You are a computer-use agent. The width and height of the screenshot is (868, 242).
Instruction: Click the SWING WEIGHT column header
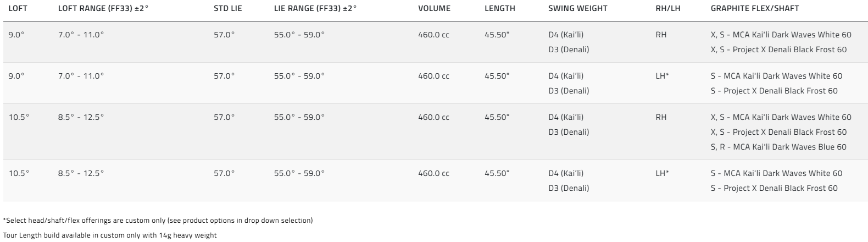pyautogui.click(x=578, y=8)
